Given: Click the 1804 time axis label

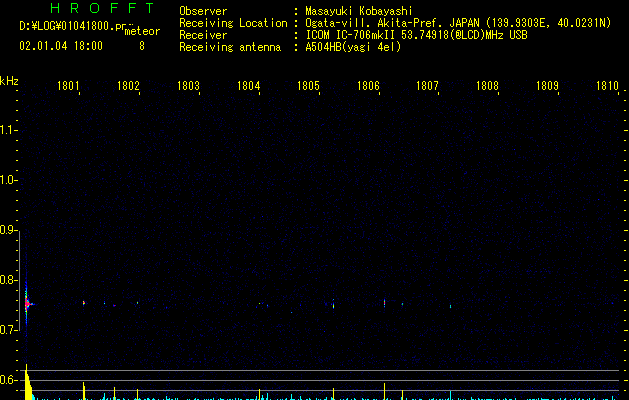Looking at the screenshot, I should 248,86.
